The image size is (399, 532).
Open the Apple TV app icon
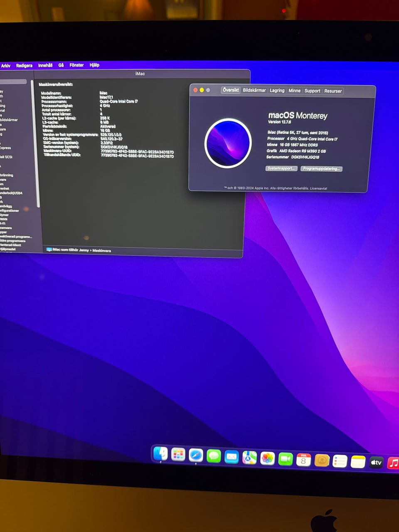point(376,462)
